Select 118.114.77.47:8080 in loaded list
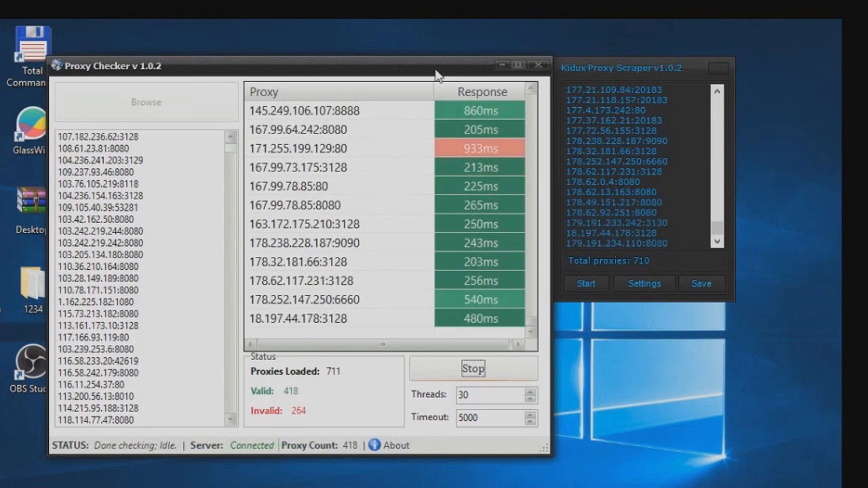The height and width of the screenshot is (488, 868). 96,420
